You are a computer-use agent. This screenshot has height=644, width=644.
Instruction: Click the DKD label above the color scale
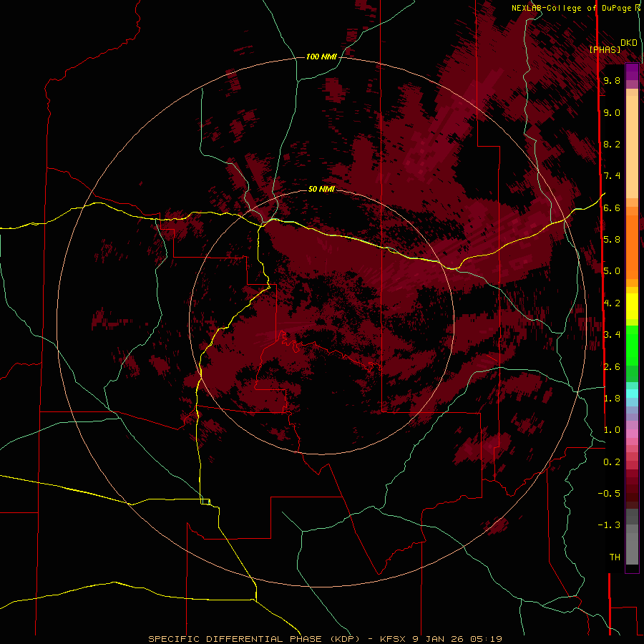[629, 43]
